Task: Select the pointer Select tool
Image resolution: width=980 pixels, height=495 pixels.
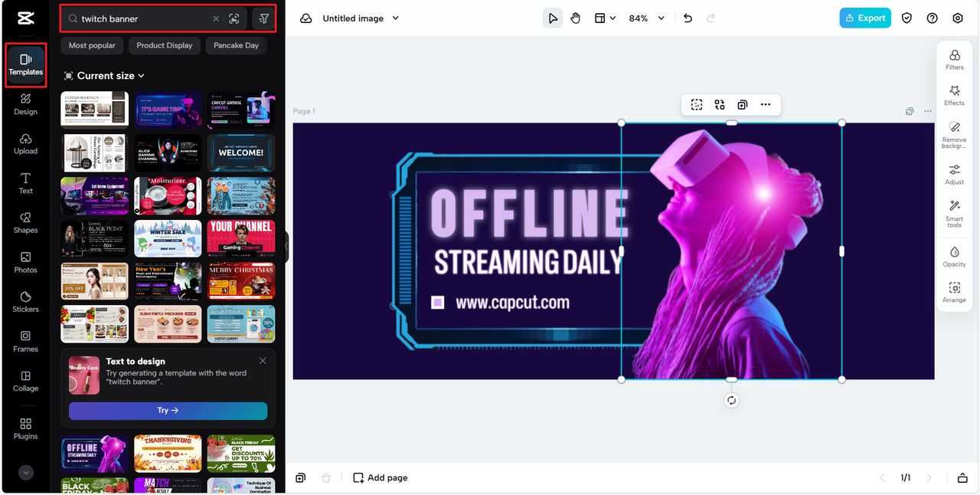Action: pos(552,18)
